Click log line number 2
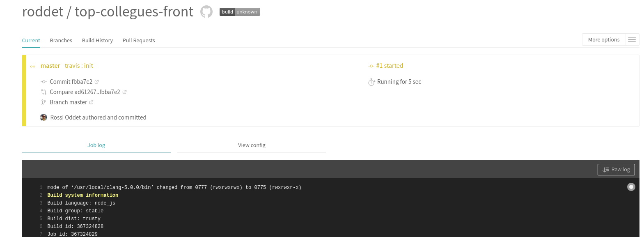This screenshot has width=644, height=237. point(41,195)
